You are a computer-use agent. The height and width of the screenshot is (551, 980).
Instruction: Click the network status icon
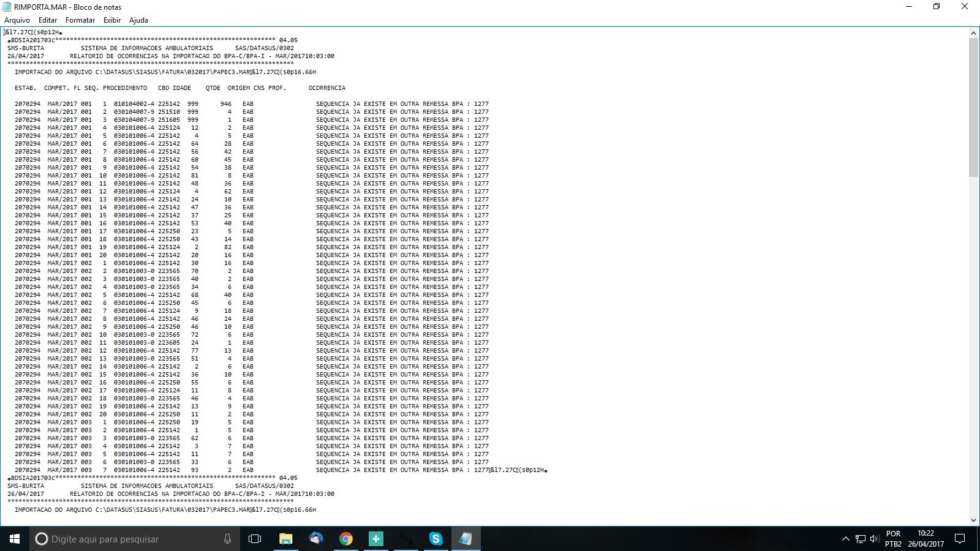click(861, 539)
